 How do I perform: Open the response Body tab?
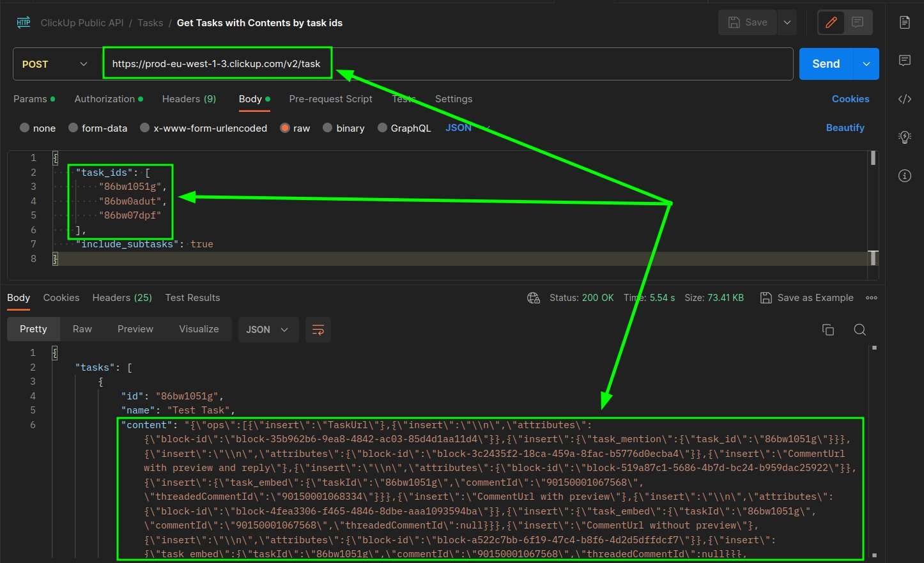click(x=19, y=298)
